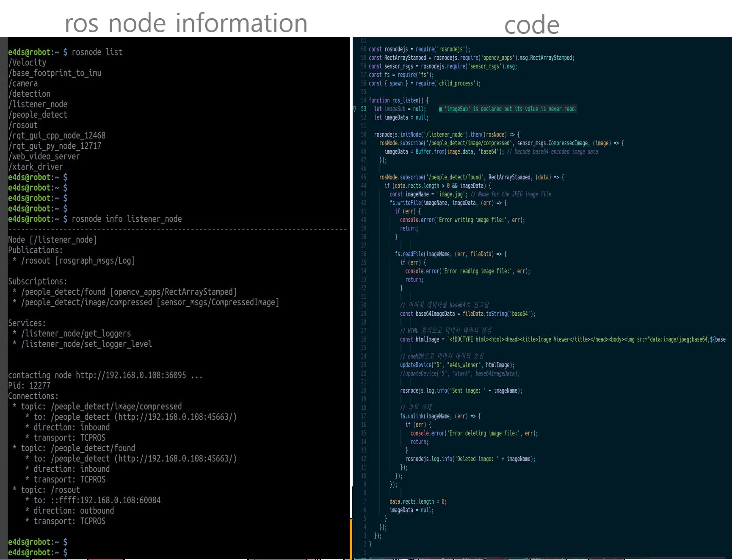Viewport: 732px width, 560px height.
Task: Click the "rosnodejs.log.info('Sent image: '" line
Action: coord(461,391)
